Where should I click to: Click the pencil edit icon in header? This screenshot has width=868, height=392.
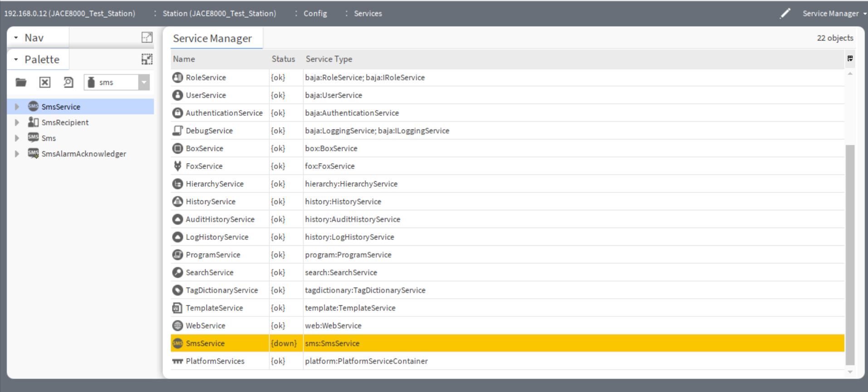[785, 14]
